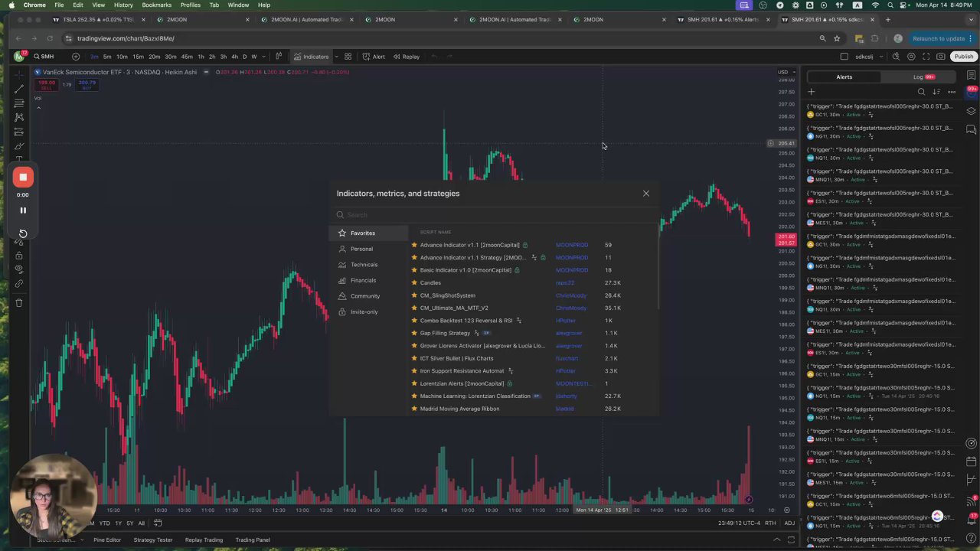Open the timezone menu showing UTC-4

pyautogui.click(x=739, y=523)
